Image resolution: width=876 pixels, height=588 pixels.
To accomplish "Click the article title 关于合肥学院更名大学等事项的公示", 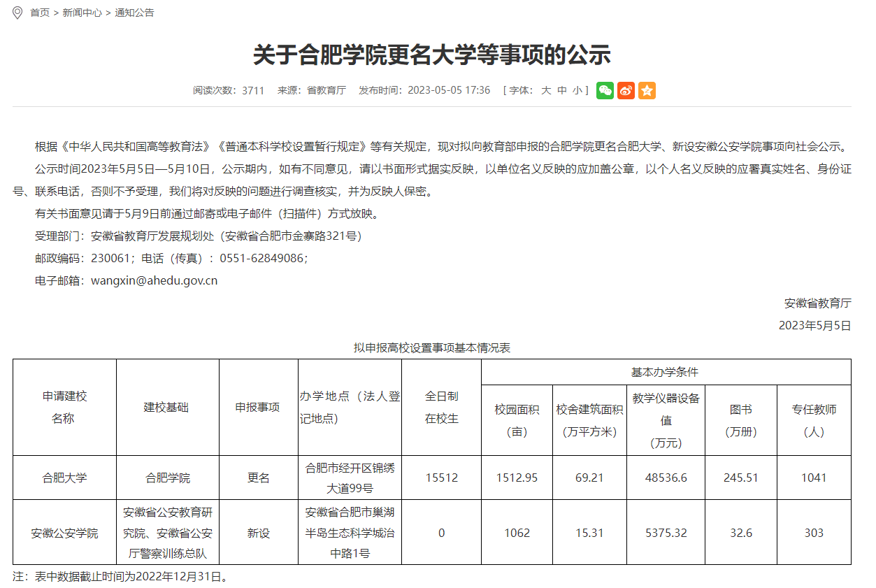I will 431,55.
